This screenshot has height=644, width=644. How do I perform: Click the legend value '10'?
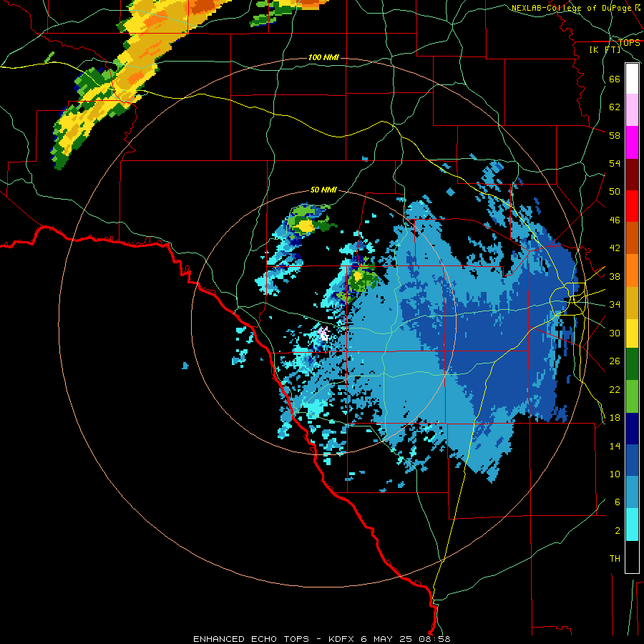[615, 474]
